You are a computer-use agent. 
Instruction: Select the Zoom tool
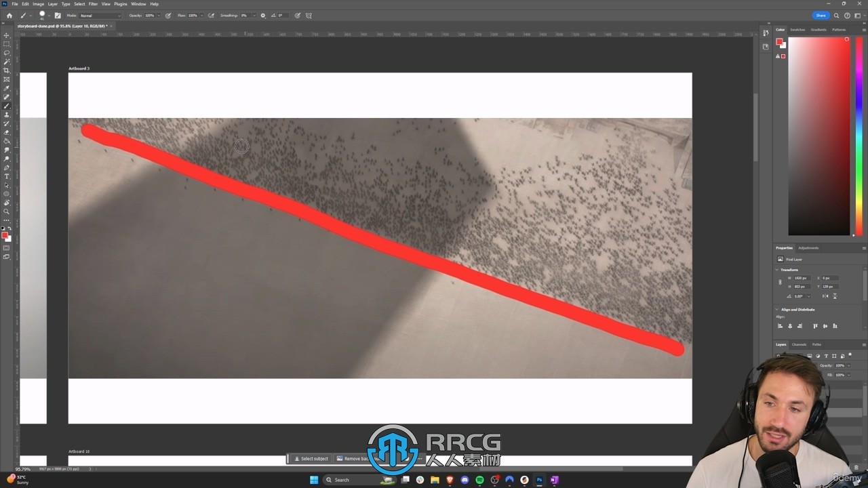pos(7,211)
